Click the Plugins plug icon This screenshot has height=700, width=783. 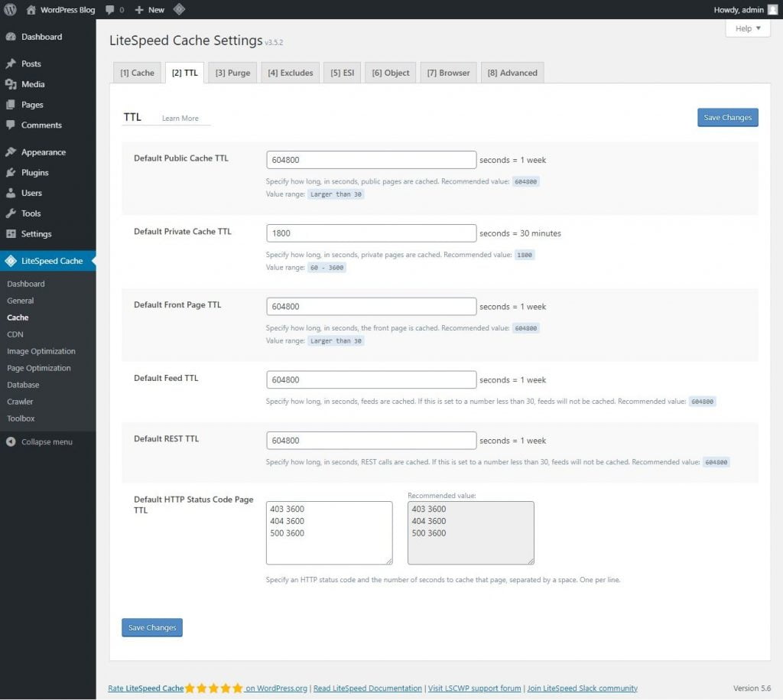click(x=11, y=172)
